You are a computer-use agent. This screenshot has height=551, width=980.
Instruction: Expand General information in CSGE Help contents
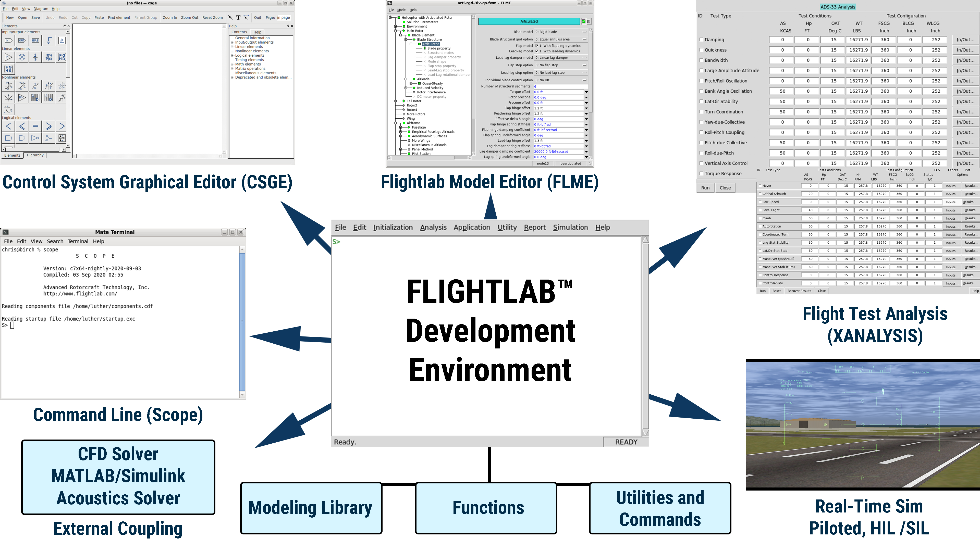(232, 38)
